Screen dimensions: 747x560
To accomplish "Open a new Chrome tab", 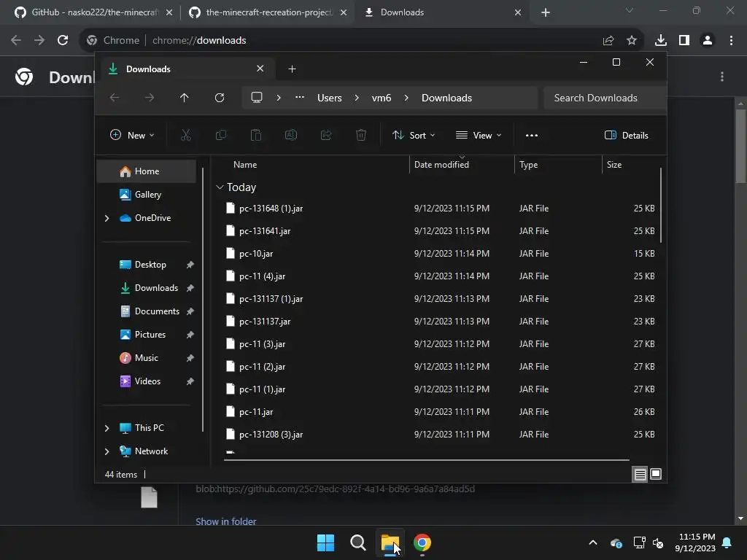I will point(546,12).
